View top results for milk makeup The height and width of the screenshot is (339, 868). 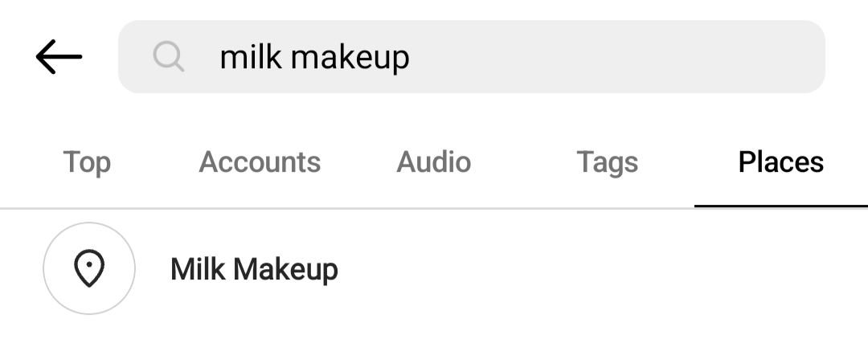tap(87, 162)
